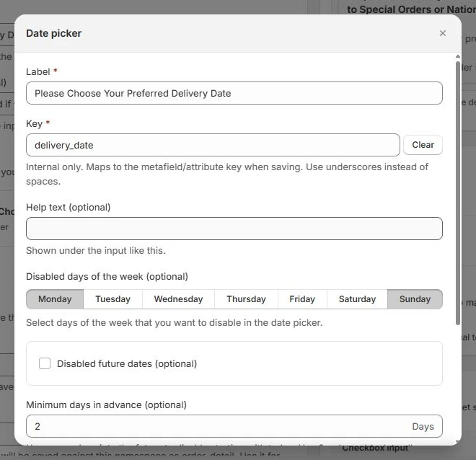Image resolution: width=476 pixels, height=460 pixels.
Task: Click the 'Shown under the input like this.' text
Action: click(96, 251)
